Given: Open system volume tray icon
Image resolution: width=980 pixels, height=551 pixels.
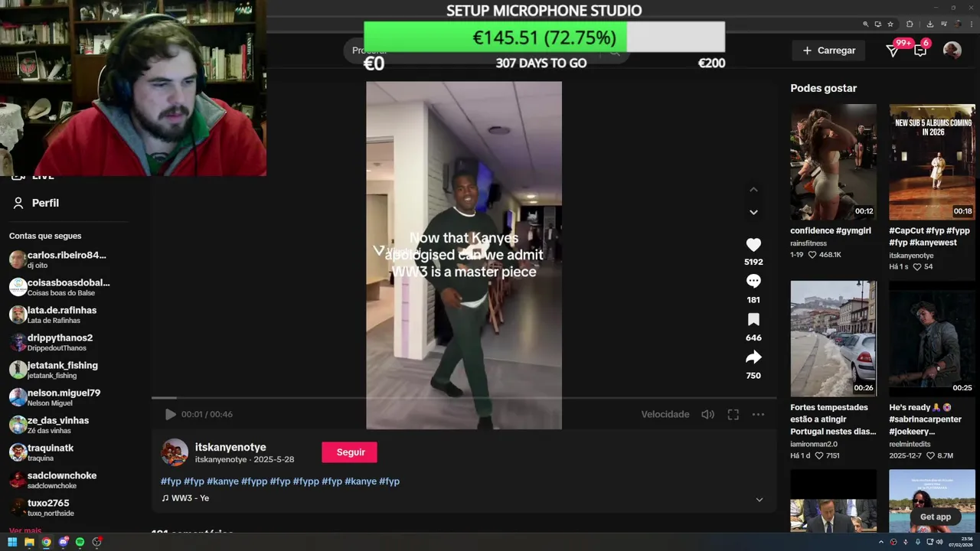Looking at the screenshot, I should (939, 542).
